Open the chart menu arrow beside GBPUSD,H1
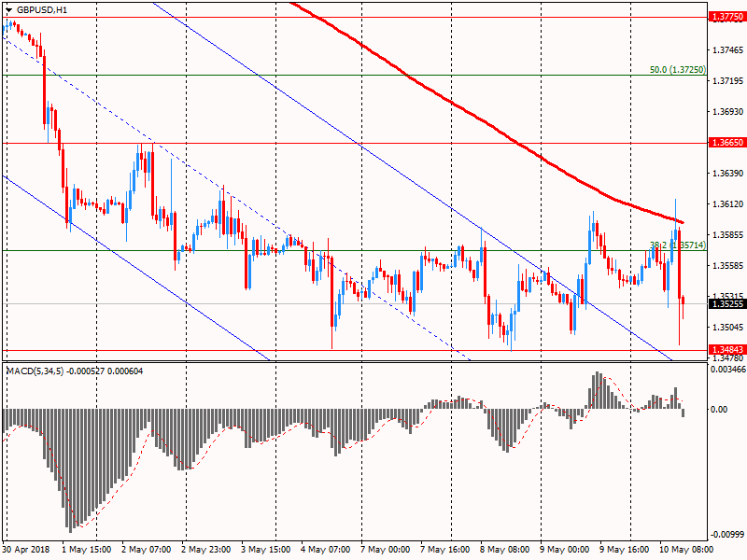The width and height of the screenshot is (747, 560). pos(8,10)
